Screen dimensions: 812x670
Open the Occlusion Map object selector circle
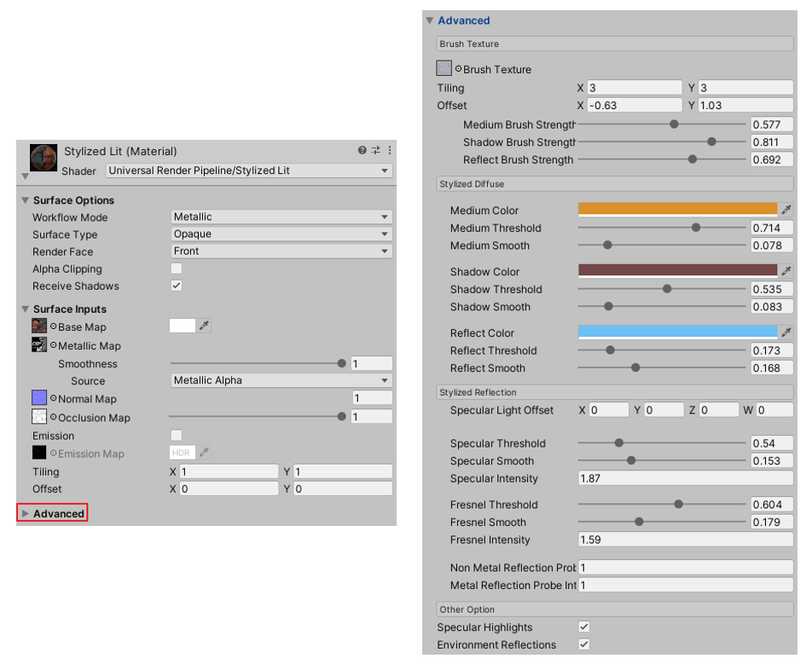(x=54, y=417)
